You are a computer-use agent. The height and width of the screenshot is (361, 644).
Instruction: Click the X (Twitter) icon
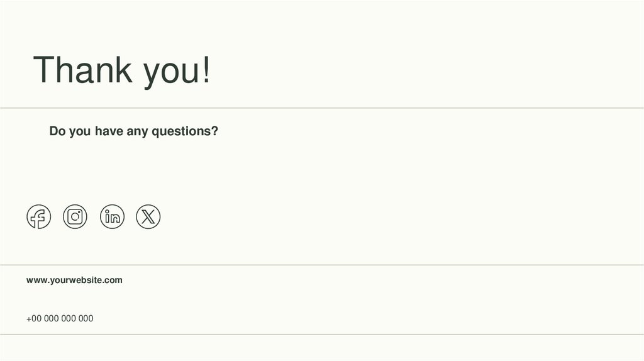point(148,217)
